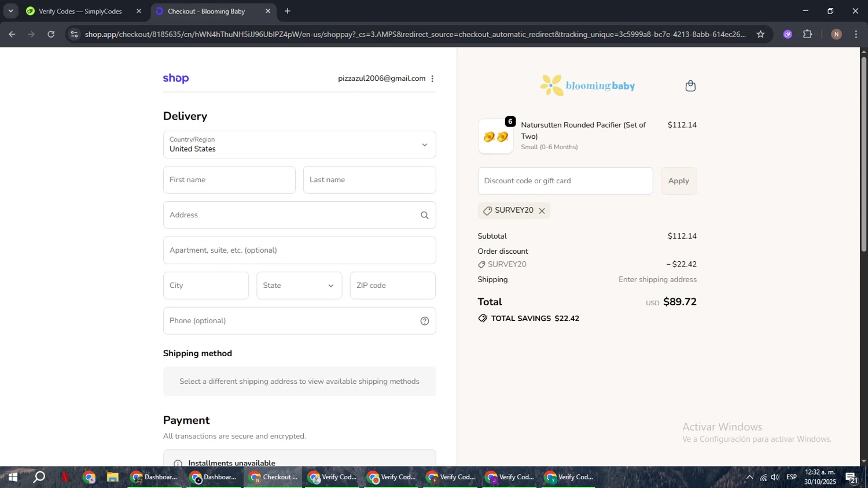Image resolution: width=868 pixels, height=488 pixels.
Task: Open the tab search dropdown arrow
Action: [10, 11]
